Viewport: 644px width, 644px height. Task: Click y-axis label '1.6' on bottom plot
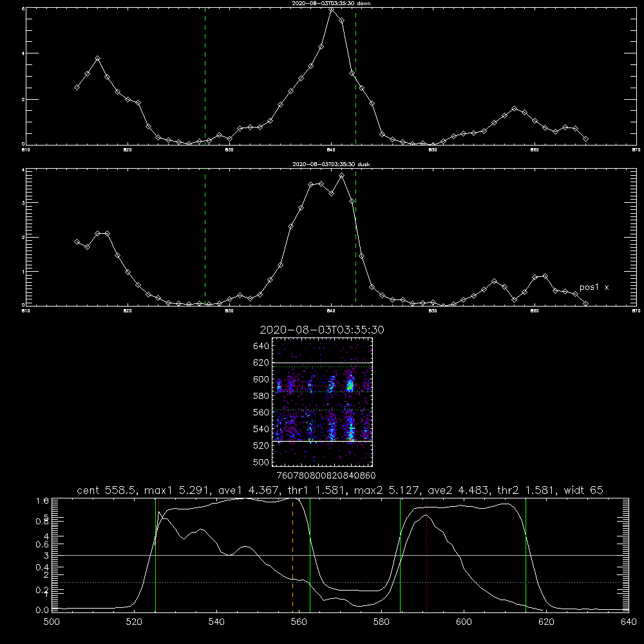43,501
